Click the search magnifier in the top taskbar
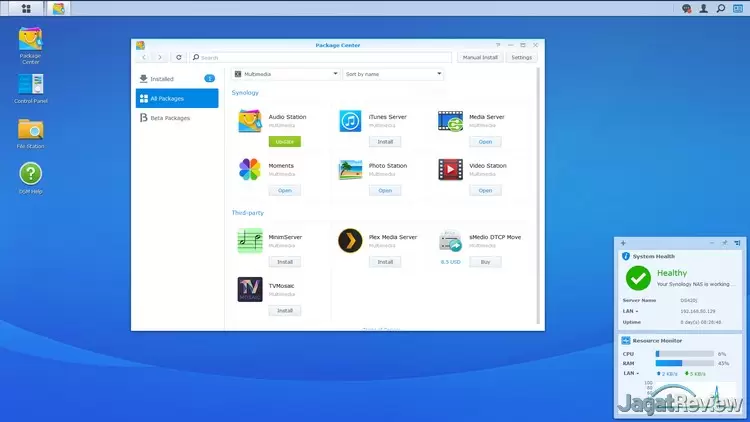 pos(721,8)
